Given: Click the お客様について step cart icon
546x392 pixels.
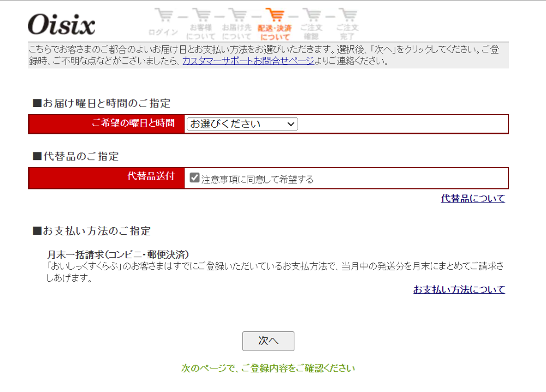Looking at the screenshot, I should click(x=201, y=15).
